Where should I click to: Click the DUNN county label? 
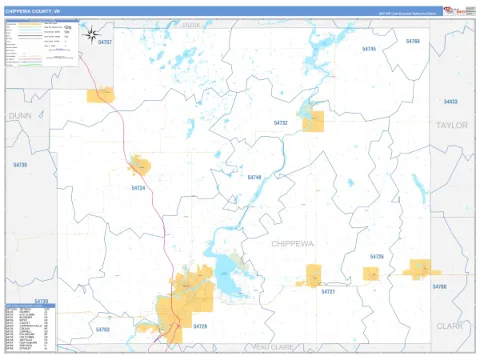(20, 116)
